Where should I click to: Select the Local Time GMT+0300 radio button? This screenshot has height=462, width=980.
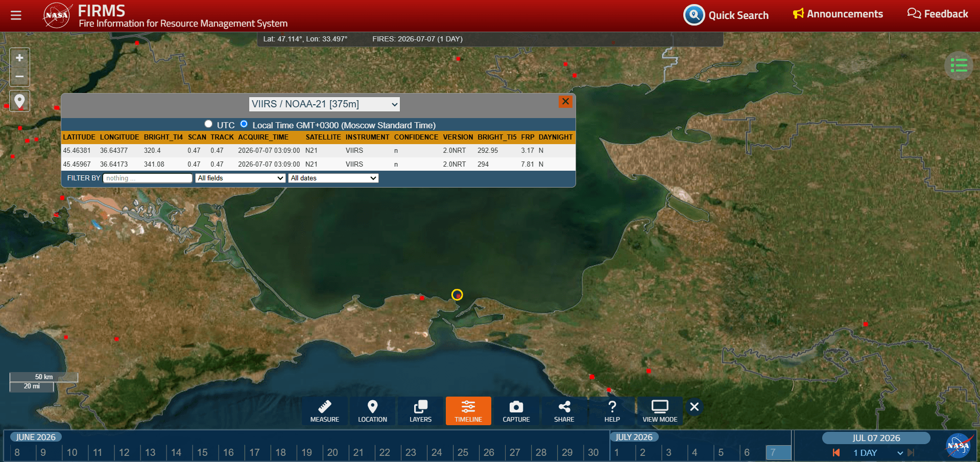[x=244, y=124]
